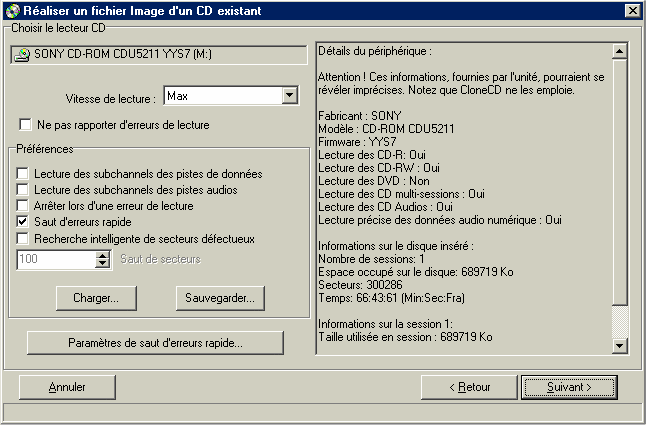Tick Recherche intelligente de secteurs défectueux
The width and height of the screenshot is (646, 425).
[22, 238]
